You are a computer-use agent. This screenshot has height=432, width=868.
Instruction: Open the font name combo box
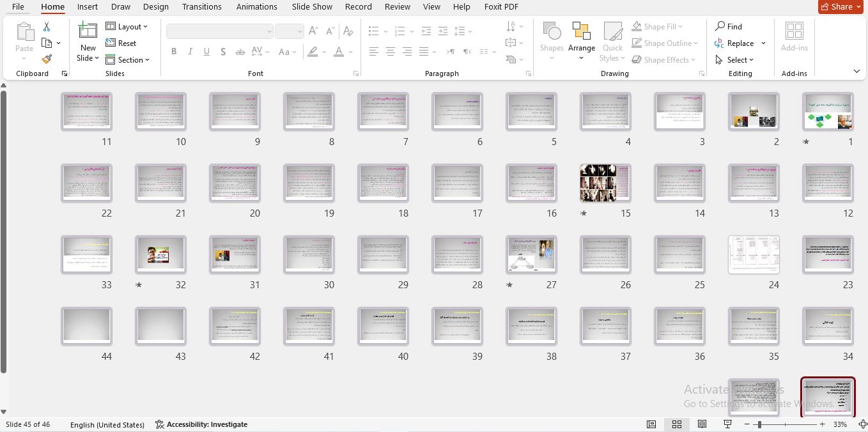(x=219, y=31)
